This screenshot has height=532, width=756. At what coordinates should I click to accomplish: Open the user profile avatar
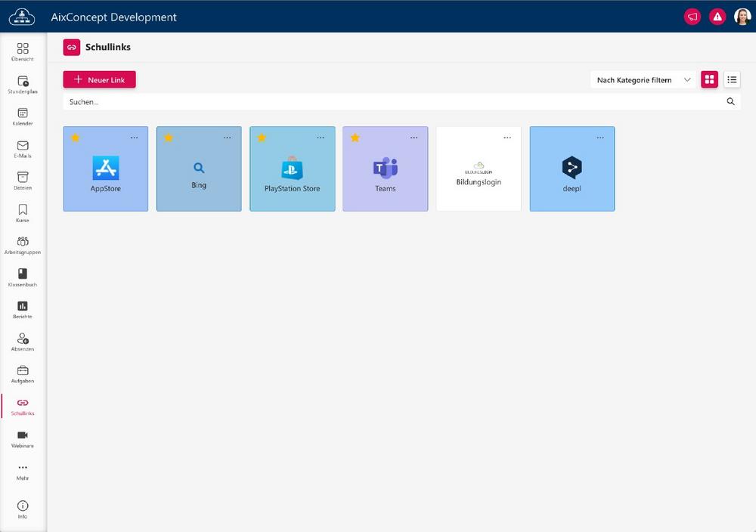pos(742,17)
